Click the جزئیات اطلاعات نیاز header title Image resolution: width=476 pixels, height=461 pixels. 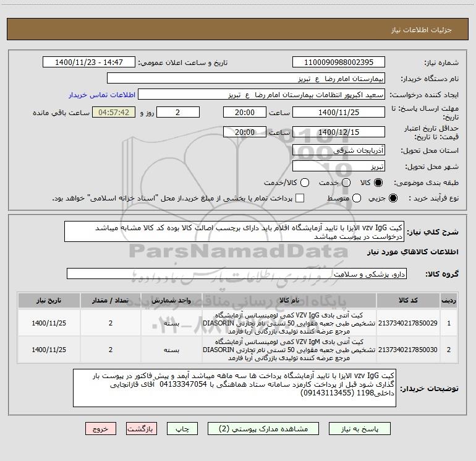422,30
